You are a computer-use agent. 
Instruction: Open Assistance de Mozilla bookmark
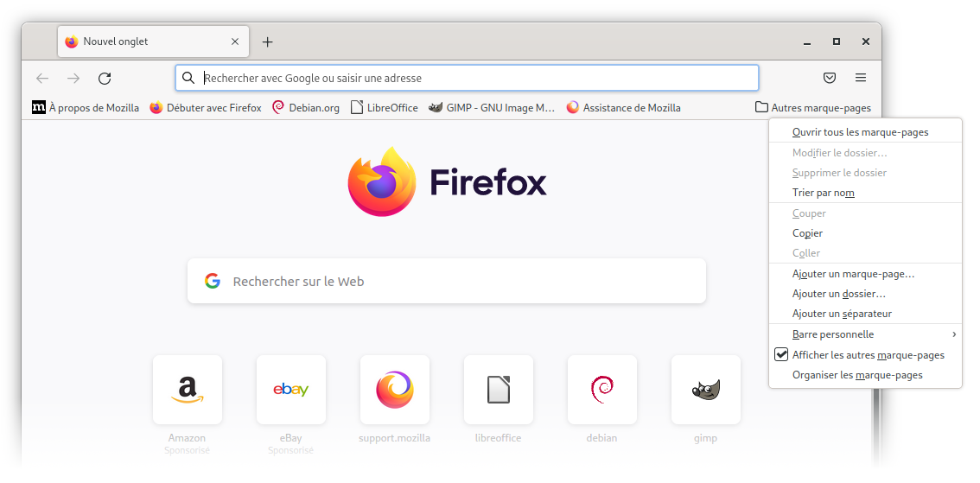624,107
